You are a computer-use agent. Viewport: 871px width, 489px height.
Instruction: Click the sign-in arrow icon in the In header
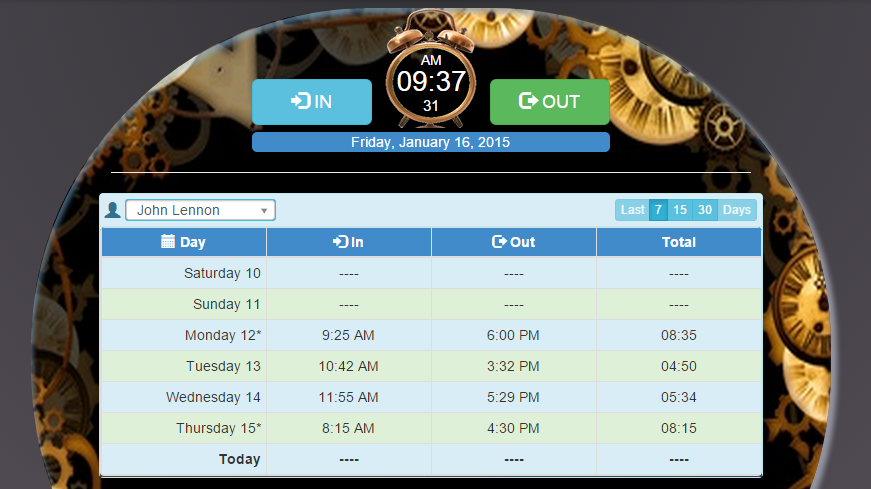(x=339, y=242)
